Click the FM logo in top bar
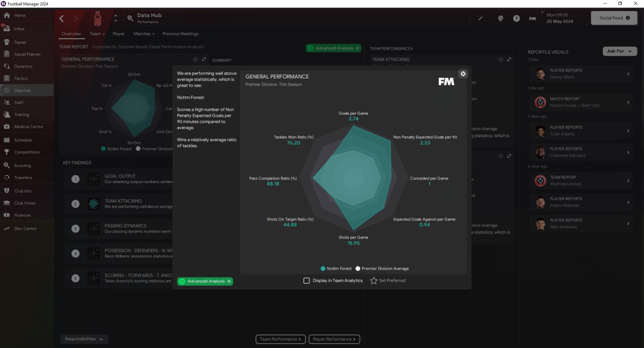 click(532, 19)
